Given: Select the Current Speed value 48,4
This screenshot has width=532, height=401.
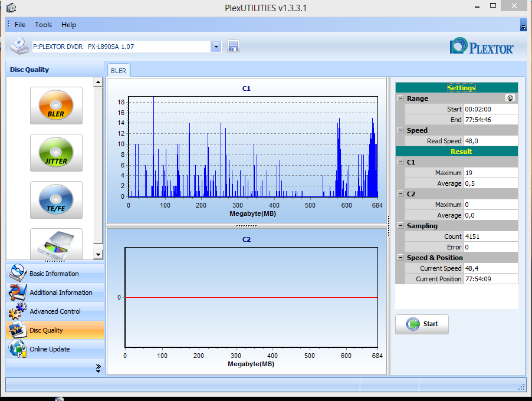Looking at the screenshot, I should click(491, 268).
